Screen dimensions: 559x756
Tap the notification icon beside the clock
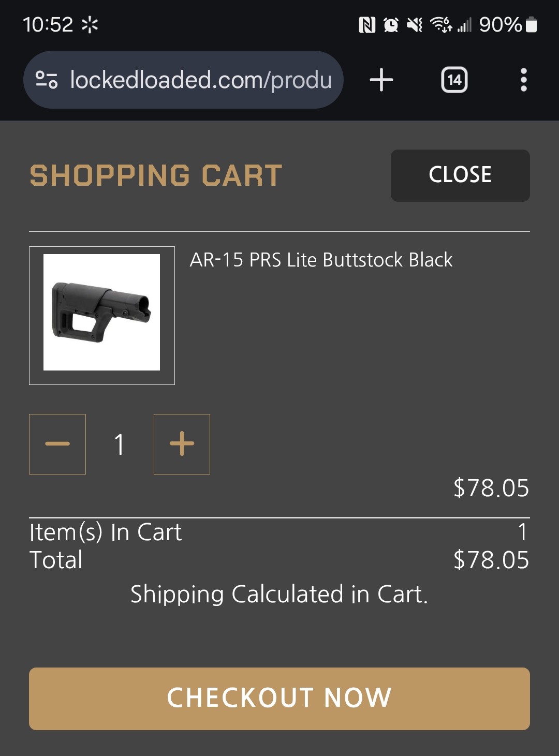coord(90,25)
